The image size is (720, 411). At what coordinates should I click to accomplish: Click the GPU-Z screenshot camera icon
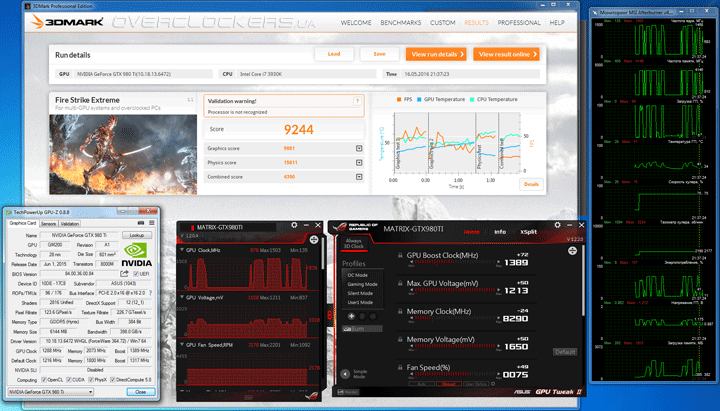[x=141, y=223]
